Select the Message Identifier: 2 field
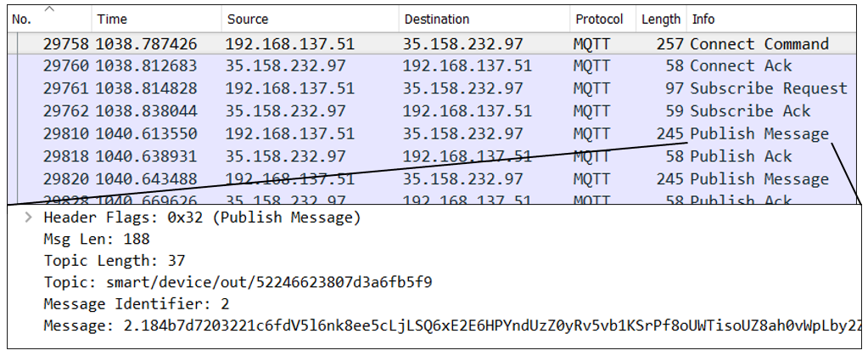868x356 pixels. coord(136,304)
